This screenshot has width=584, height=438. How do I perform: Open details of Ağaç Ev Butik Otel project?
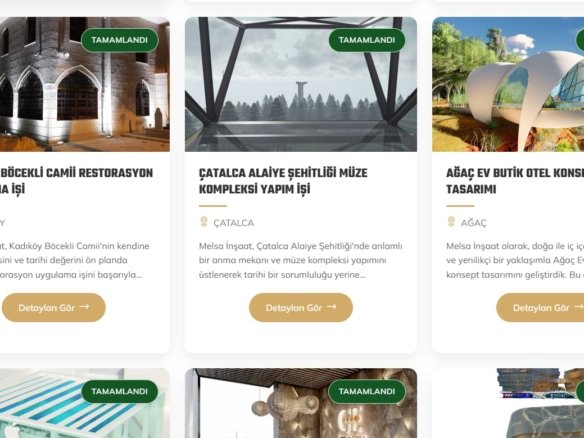tap(540, 308)
